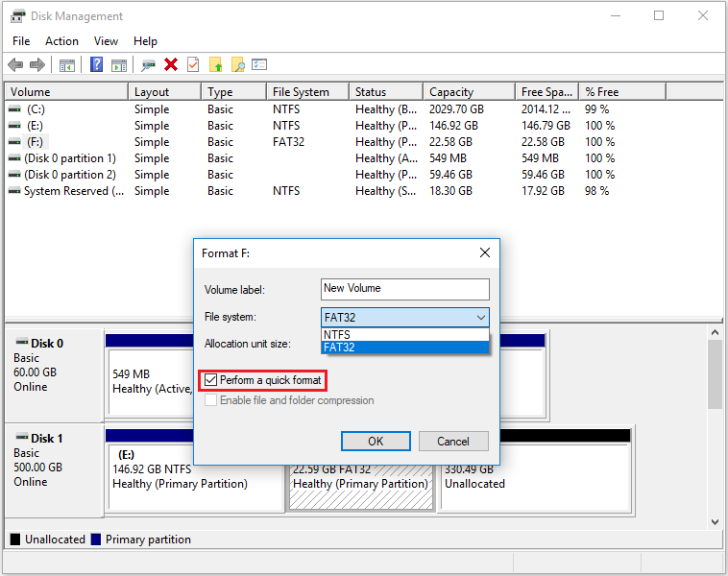This screenshot has width=728, height=576.
Task: Open the File menu
Action: [x=21, y=41]
